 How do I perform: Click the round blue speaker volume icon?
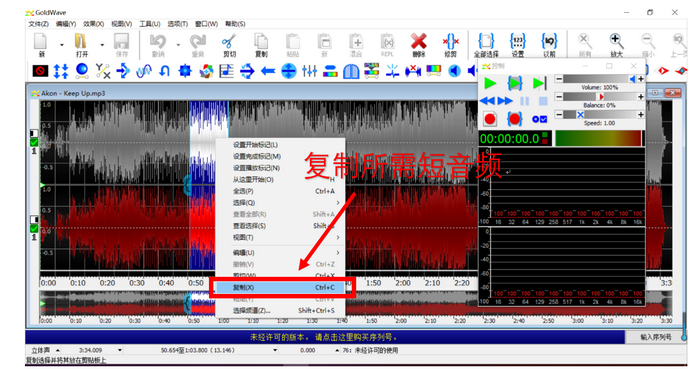point(454,71)
